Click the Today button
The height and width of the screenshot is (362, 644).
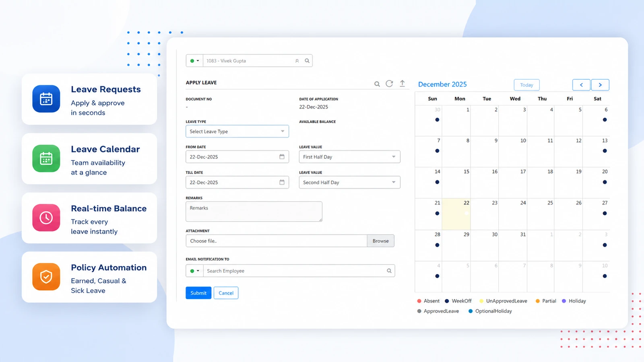[526, 85]
